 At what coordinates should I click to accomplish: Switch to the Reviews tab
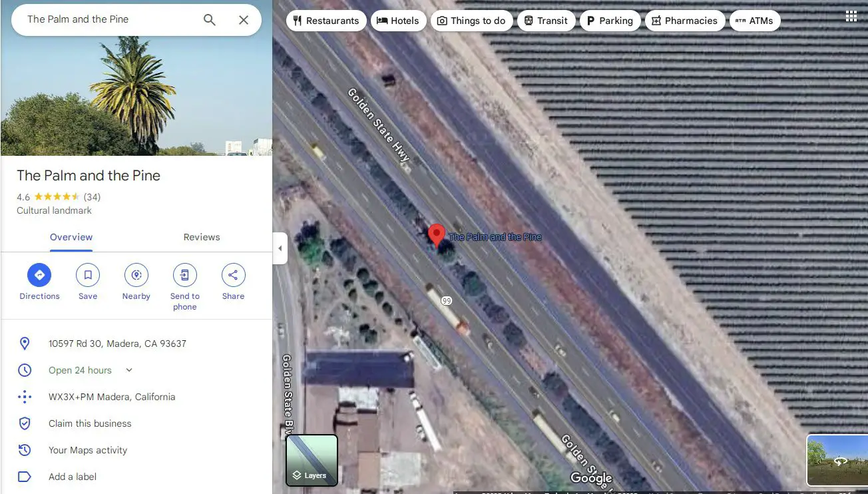202,237
